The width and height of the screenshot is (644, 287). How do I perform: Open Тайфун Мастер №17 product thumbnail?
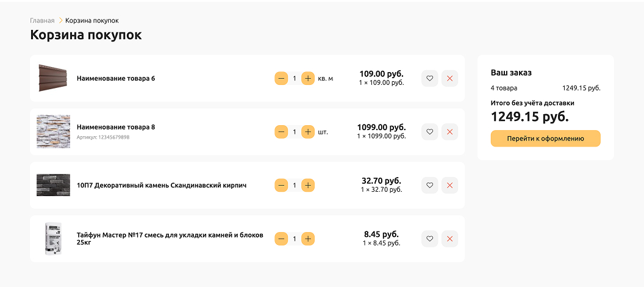(53, 239)
